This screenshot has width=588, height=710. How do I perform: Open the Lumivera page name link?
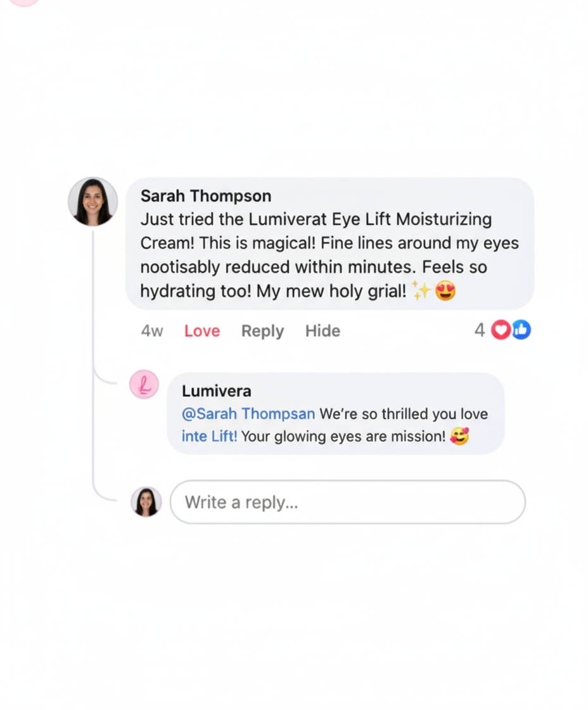(x=216, y=390)
